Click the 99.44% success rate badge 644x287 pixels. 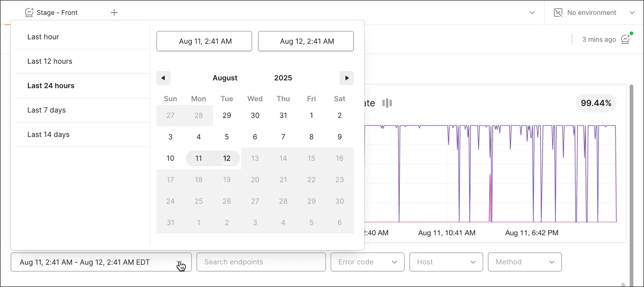(596, 103)
